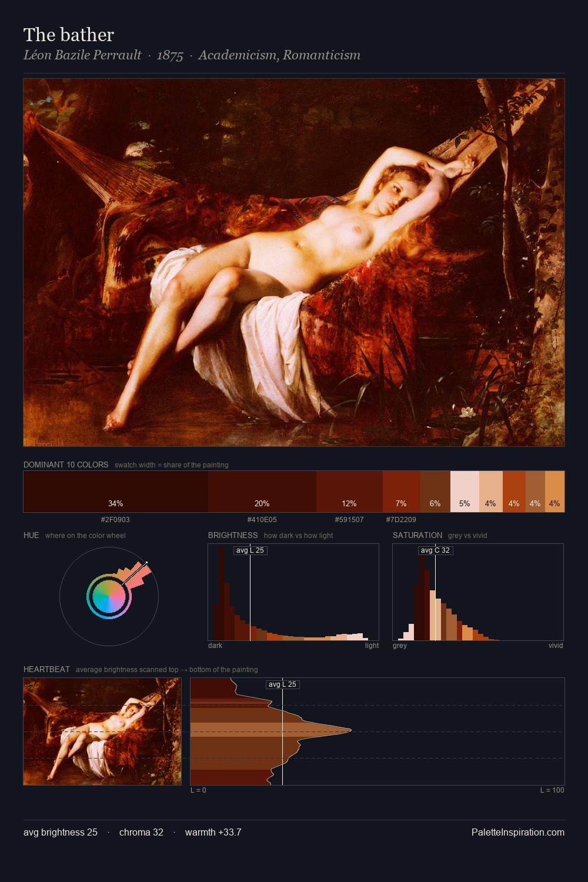The image size is (588, 882).
Task: Click footer stat "avg brightness 25"
Action: 61,833
